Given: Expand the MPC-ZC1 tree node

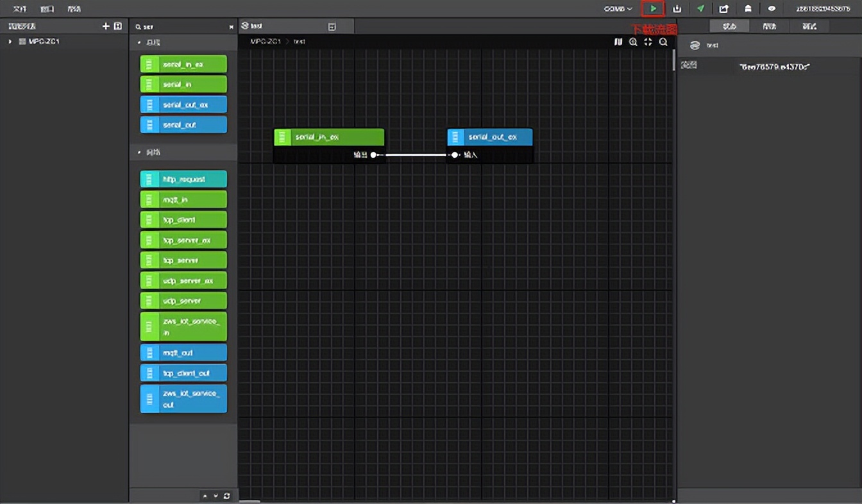Looking at the screenshot, I should (x=10, y=42).
